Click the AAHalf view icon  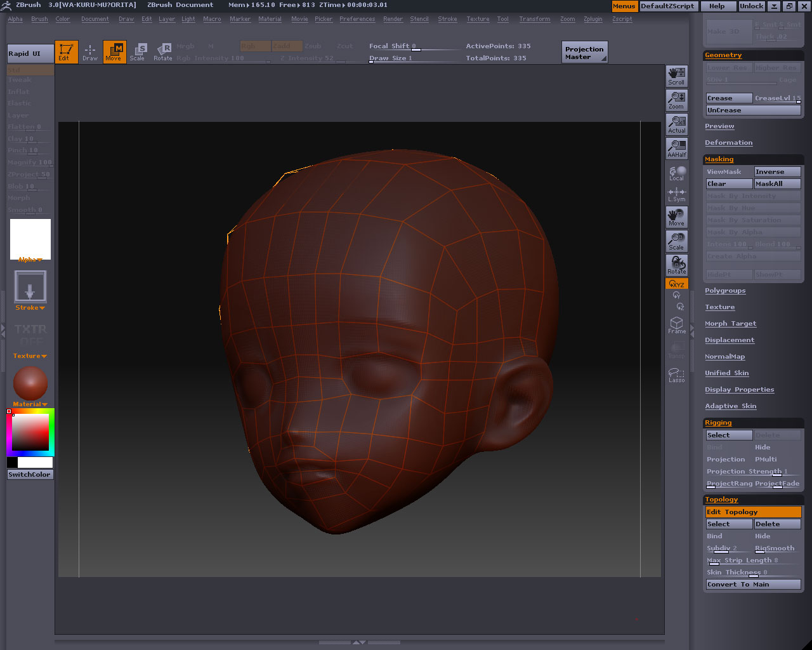click(x=676, y=149)
